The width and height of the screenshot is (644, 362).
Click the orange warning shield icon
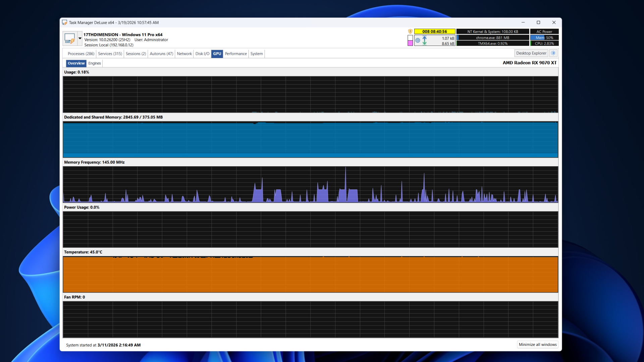410,32
